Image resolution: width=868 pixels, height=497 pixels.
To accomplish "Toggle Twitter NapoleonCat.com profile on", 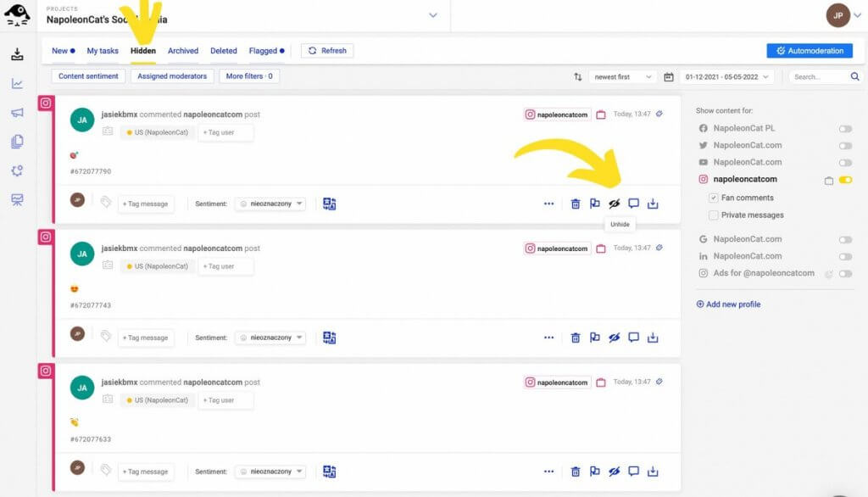I will pos(845,146).
